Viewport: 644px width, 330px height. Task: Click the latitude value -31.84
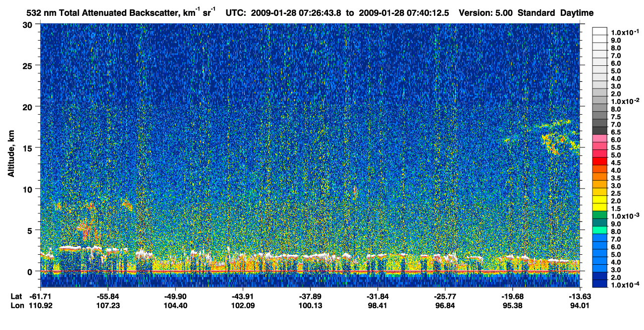pyautogui.click(x=377, y=296)
